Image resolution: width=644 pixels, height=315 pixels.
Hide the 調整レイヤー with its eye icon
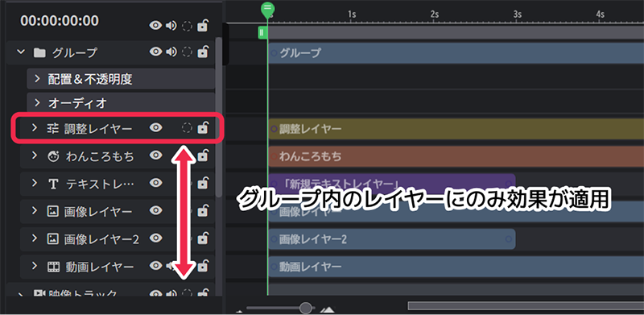coord(155,128)
